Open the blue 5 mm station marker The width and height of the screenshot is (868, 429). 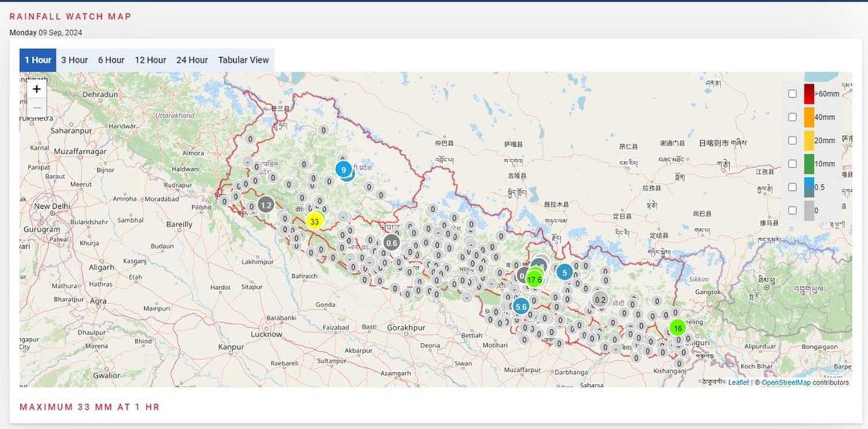pos(564,272)
